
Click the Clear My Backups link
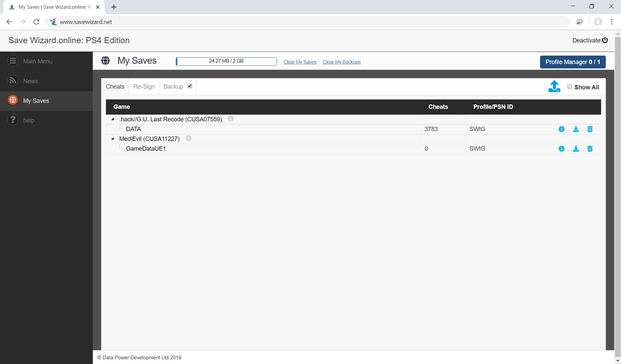(x=342, y=62)
